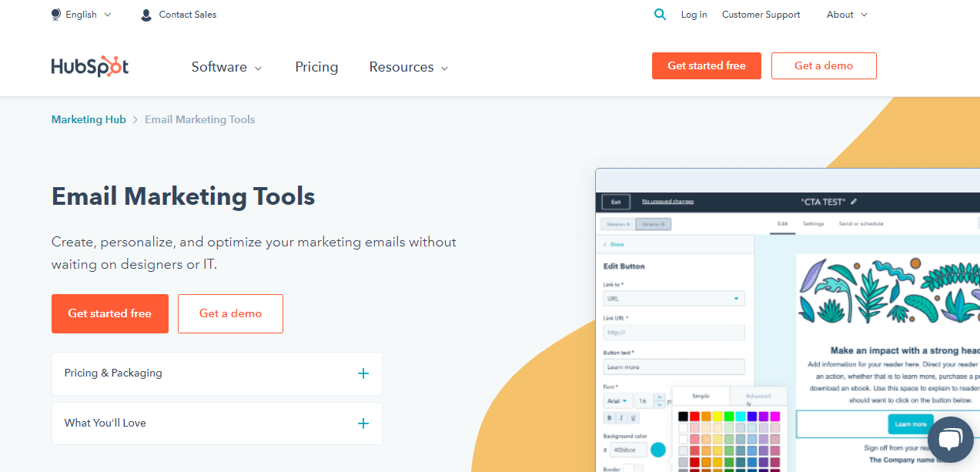
Task: Open the About dropdown menu
Action: pyautogui.click(x=847, y=15)
